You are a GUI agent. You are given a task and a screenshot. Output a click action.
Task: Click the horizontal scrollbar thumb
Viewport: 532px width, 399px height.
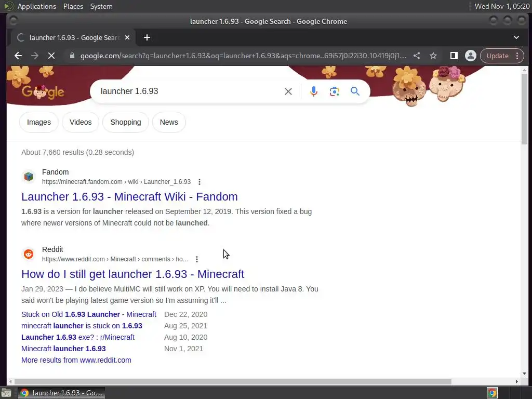click(233, 381)
